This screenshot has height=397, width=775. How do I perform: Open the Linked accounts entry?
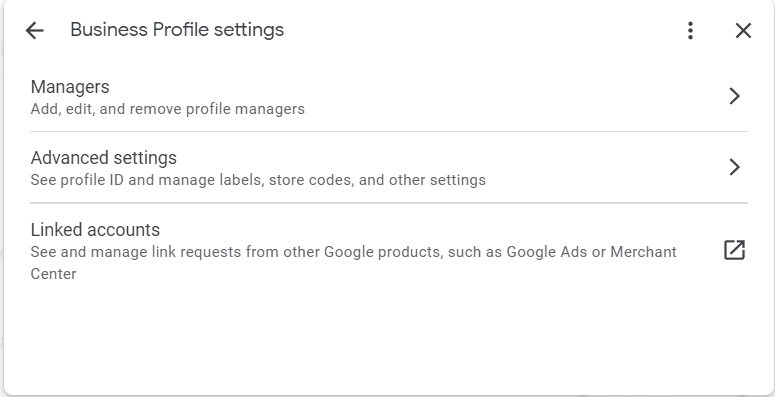(x=389, y=251)
